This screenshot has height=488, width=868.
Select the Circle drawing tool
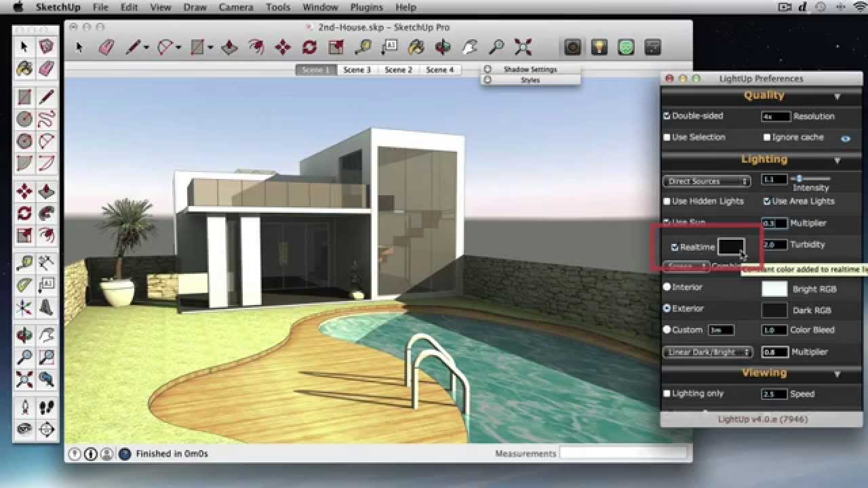pos(24,120)
